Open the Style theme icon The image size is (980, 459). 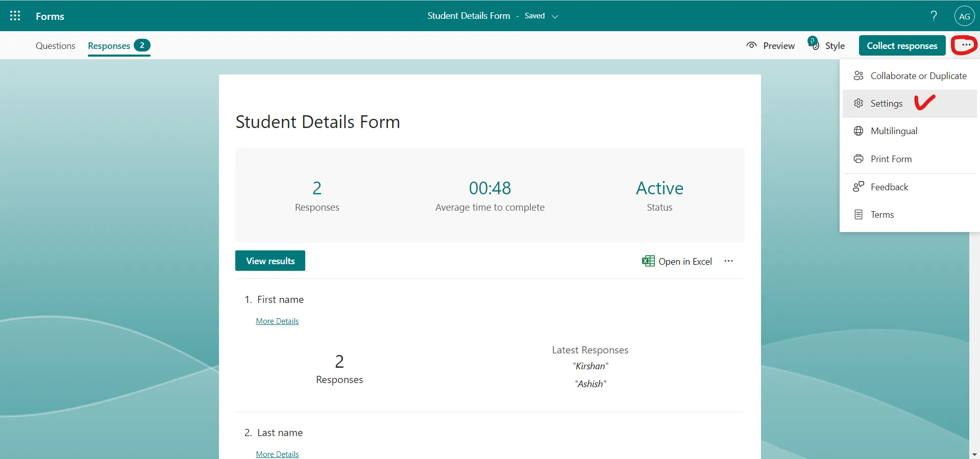813,43
